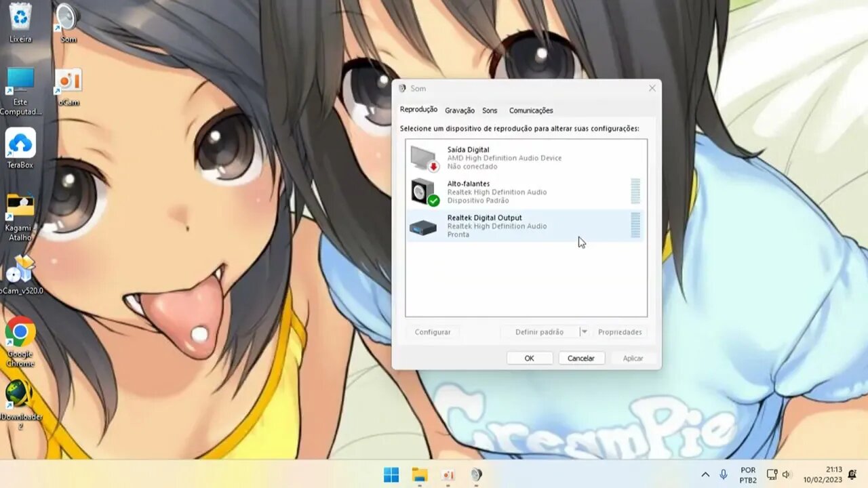Click the OK button
The height and width of the screenshot is (488, 868).
(530, 358)
